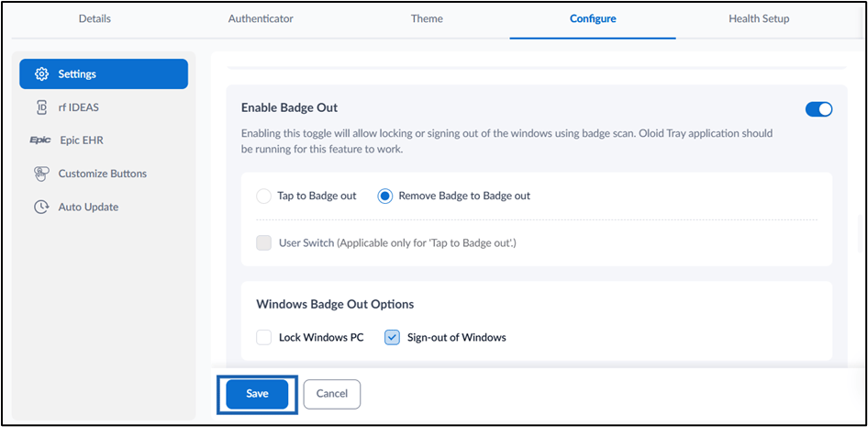Select the Configure tab
Viewport: 868px width, 427px height.
click(593, 19)
